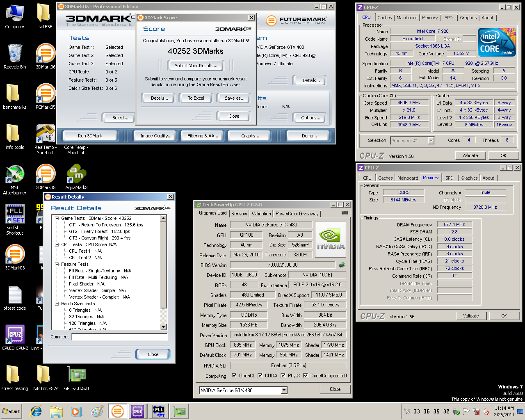This screenshot has width=525, height=420.
Task: Switch to Mainboard tab in top CPU-Z
Action: pos(407,18)
